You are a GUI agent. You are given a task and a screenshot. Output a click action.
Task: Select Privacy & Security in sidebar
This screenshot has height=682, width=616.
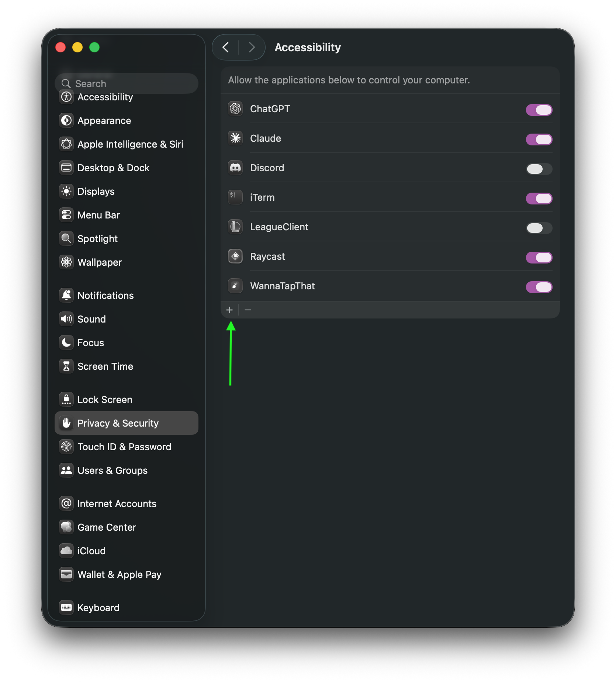tap(127, 423)
